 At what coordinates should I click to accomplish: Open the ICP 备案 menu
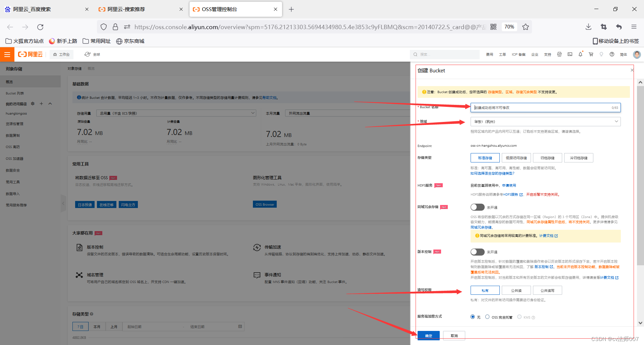(519, 54)
